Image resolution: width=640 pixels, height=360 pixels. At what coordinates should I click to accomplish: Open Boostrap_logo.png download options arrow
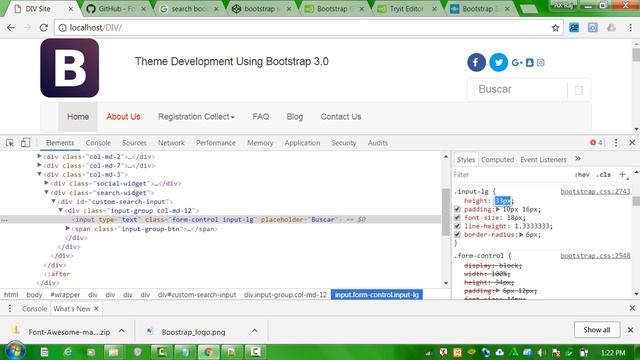[x=254, y=331]
